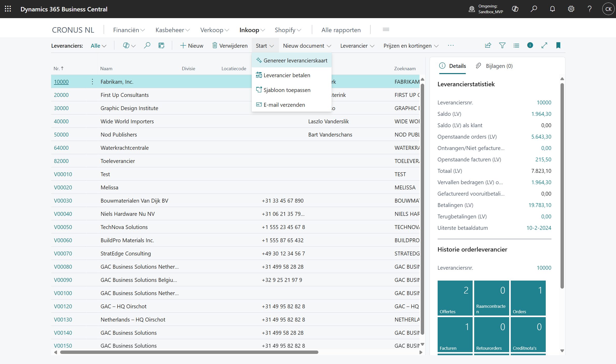
Task: Click the bookmark this page icon
Action: (x=558, y=45)
